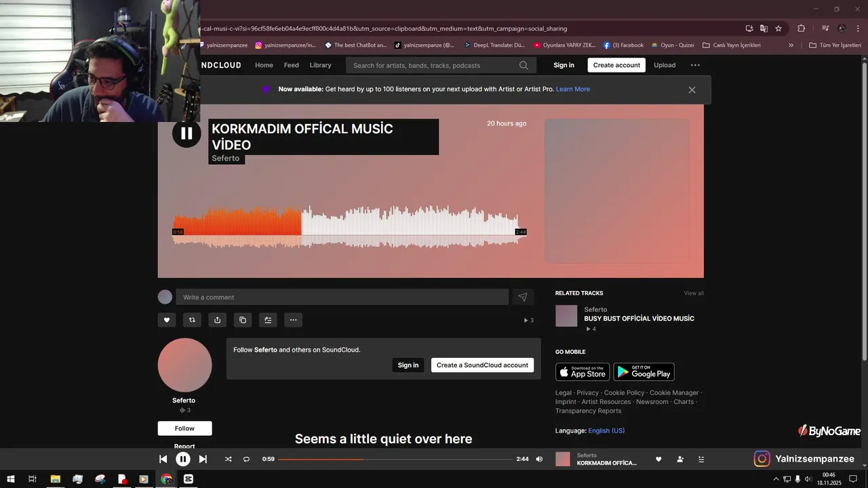Install app via the address bar install icon
Screen dimensions: 868x488
(749, 28)
